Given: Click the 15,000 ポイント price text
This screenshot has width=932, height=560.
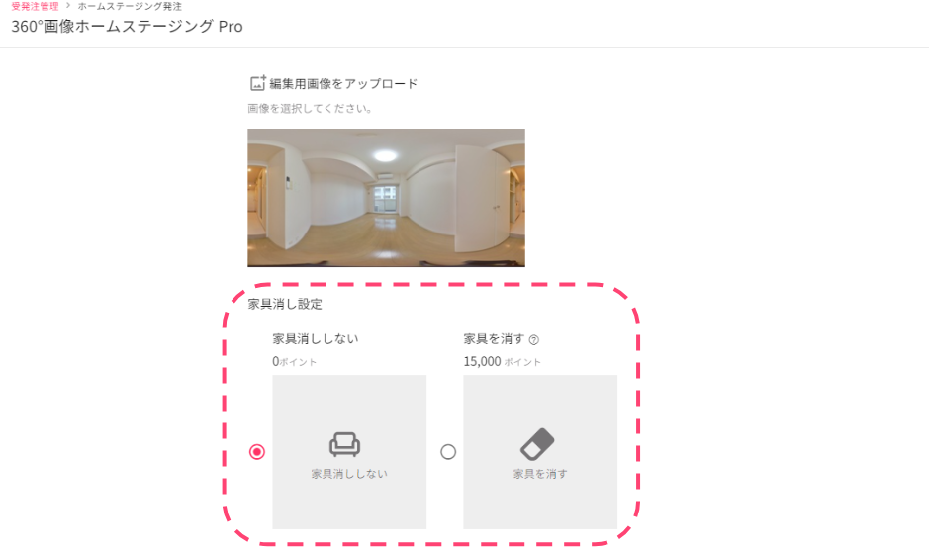Looking at the screenshot, I should (x=503, y=361).
